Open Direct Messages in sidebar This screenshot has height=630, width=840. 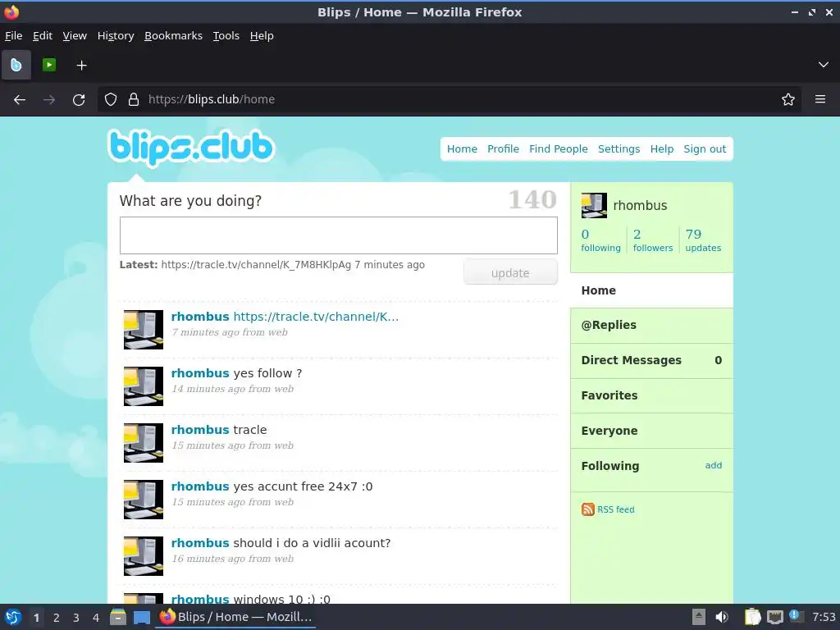click(x=651, y=361)
